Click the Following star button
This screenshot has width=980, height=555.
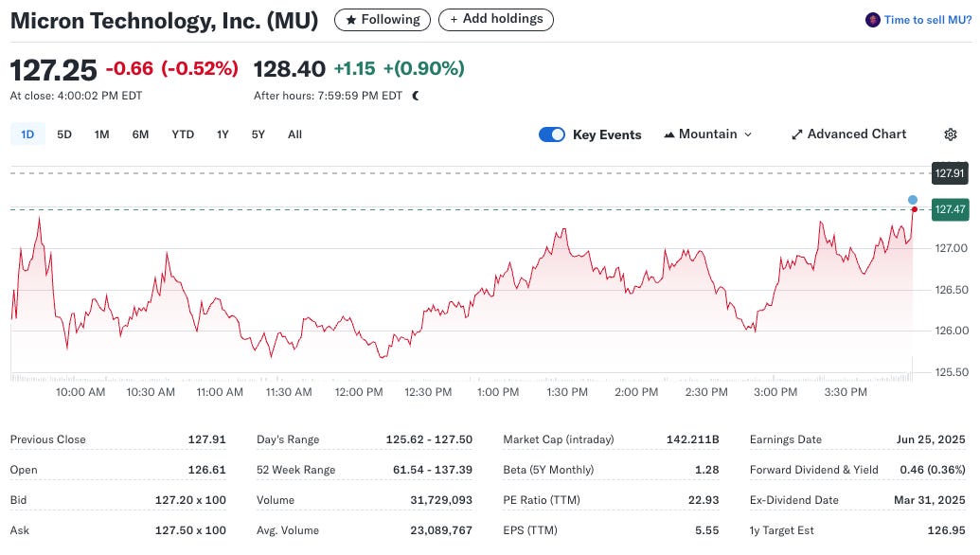(383, 20)
